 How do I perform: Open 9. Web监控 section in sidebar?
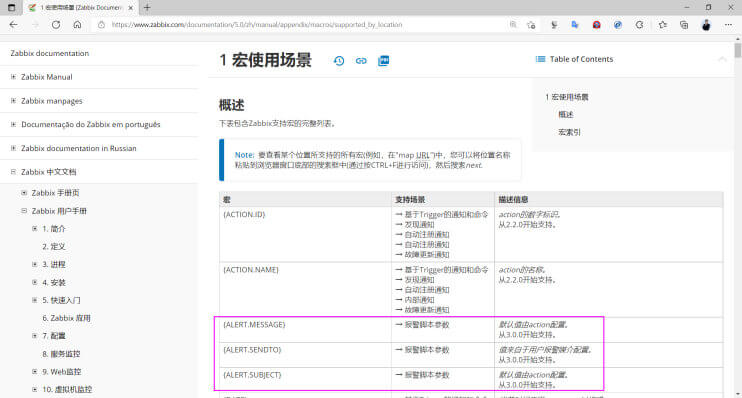[62, 372]
